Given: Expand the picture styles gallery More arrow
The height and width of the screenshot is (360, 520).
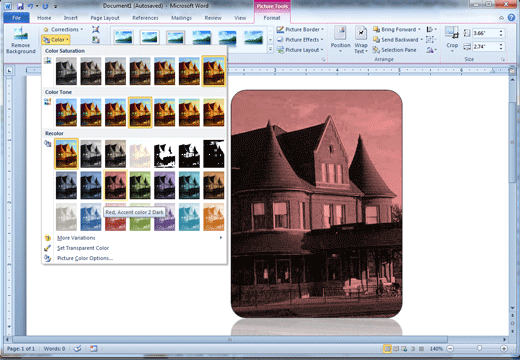Looking at the screenshot, I should click(x=270, y=49).
